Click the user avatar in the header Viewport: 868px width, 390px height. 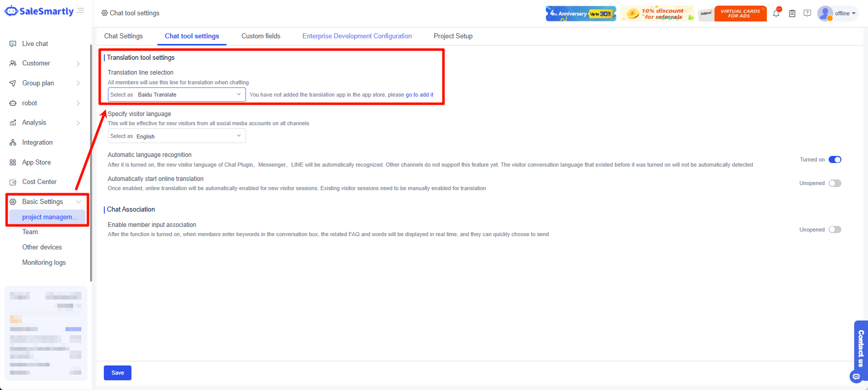click(825, 13)
